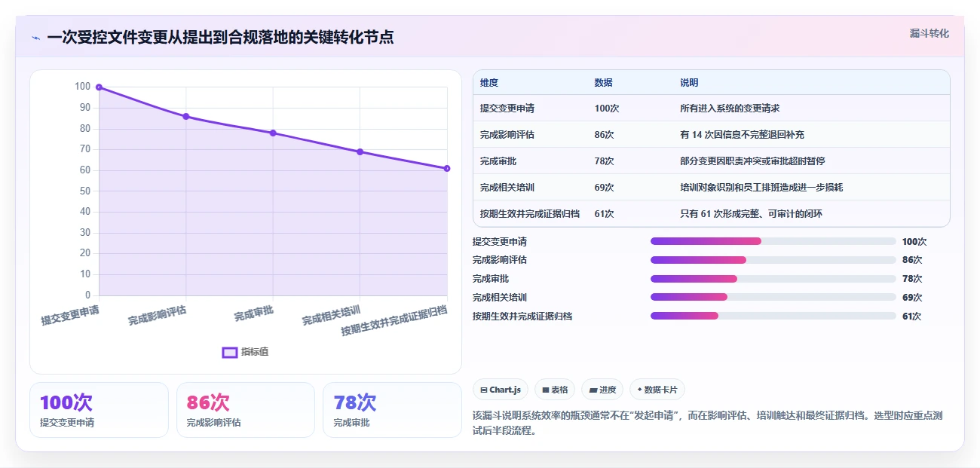This screenshot has width=980, height=468.
Task: Click the 完成相关培训 label in the progress list
Action: pyautogui.click(x=500, y=297)
